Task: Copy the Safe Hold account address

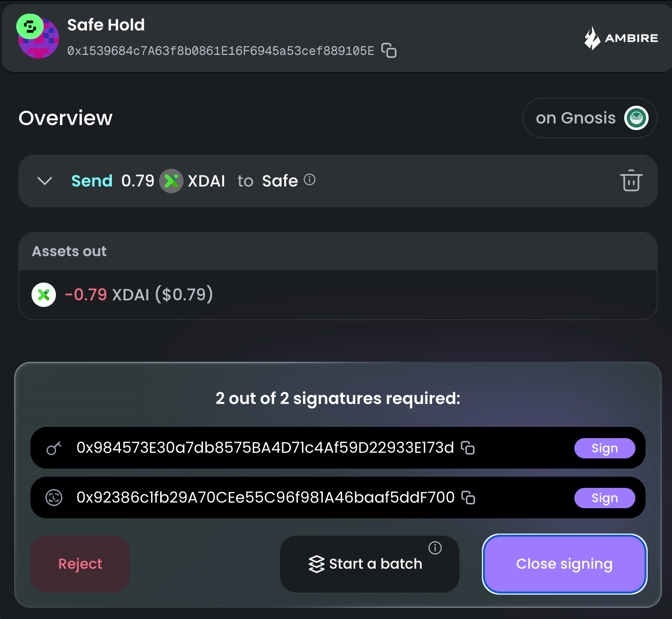Action: [x=389, y=51]
